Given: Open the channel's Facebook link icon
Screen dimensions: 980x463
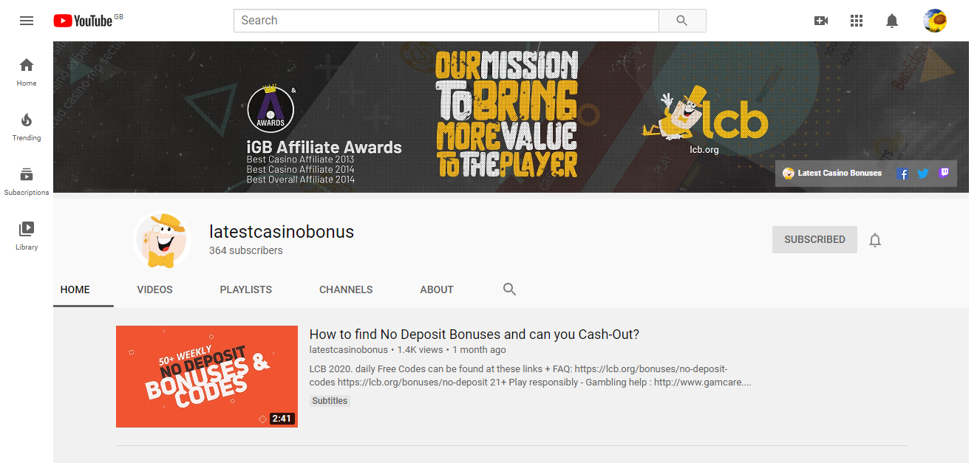Looking at the screenshot, I should (902, 174).
